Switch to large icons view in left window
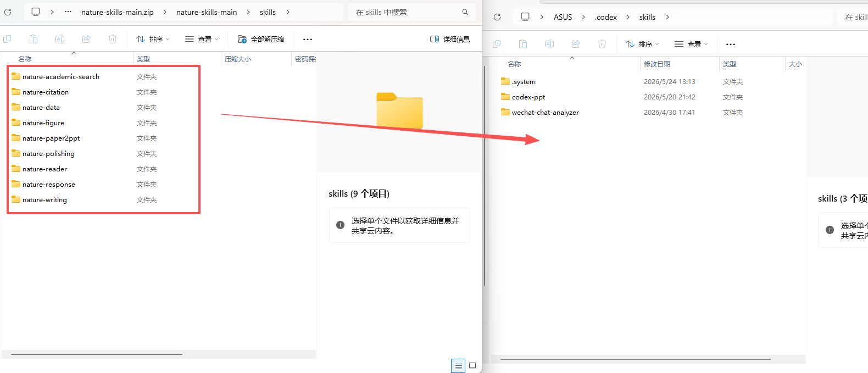The width and height of the screenshot is (868, 373). coord(472,366)
